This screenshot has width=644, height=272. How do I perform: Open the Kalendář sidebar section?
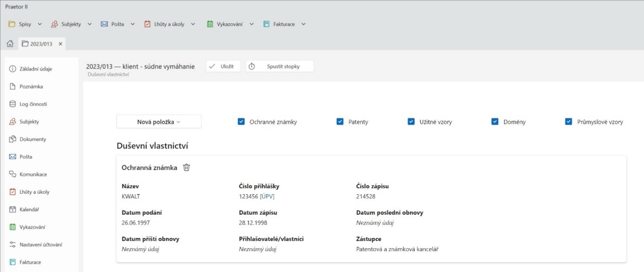click(29, 210)
